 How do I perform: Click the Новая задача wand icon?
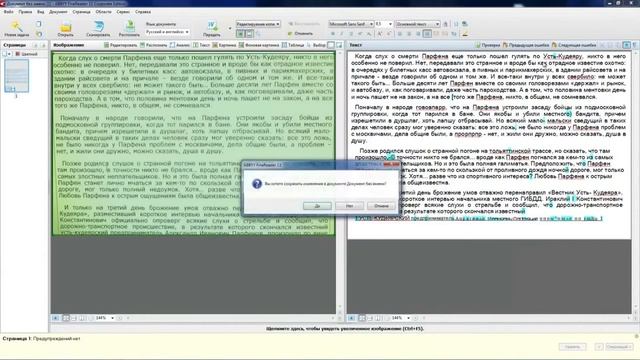click(16, 27)
